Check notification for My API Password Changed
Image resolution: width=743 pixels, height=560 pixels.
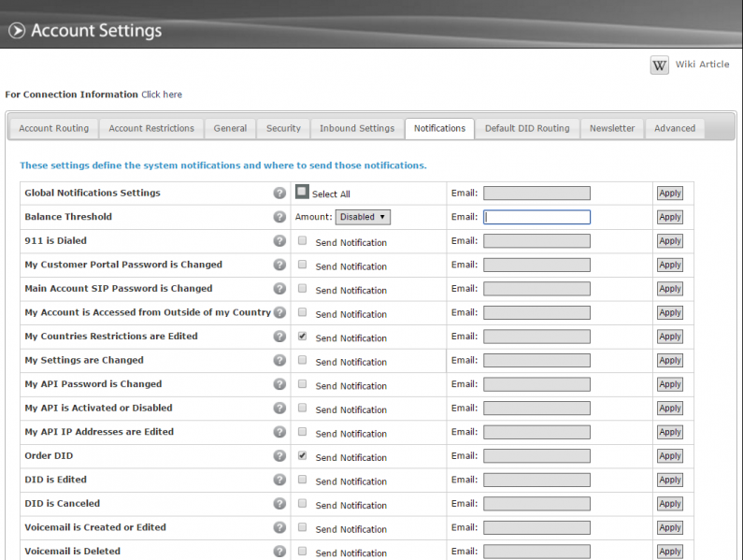302,383
